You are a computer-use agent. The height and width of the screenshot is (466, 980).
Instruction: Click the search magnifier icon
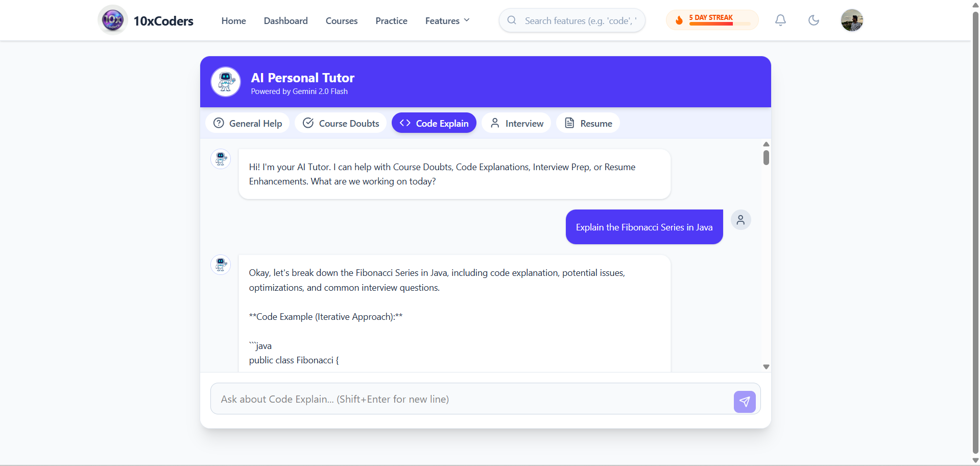click(x=512, y=20)
